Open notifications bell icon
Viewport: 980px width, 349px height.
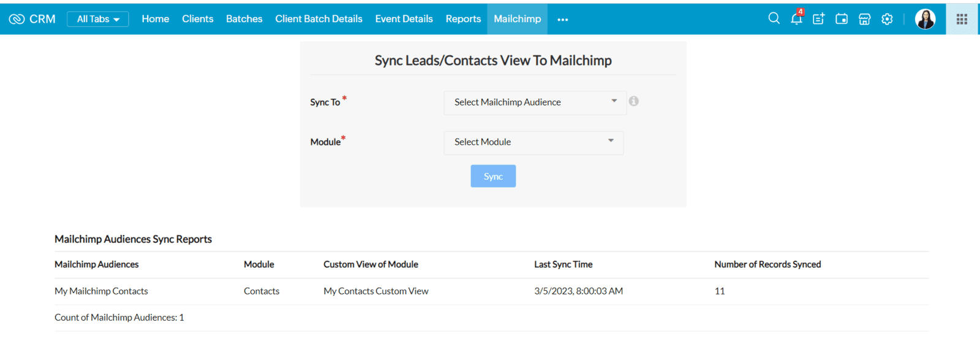pyautogui.click(x=796, y=18)
